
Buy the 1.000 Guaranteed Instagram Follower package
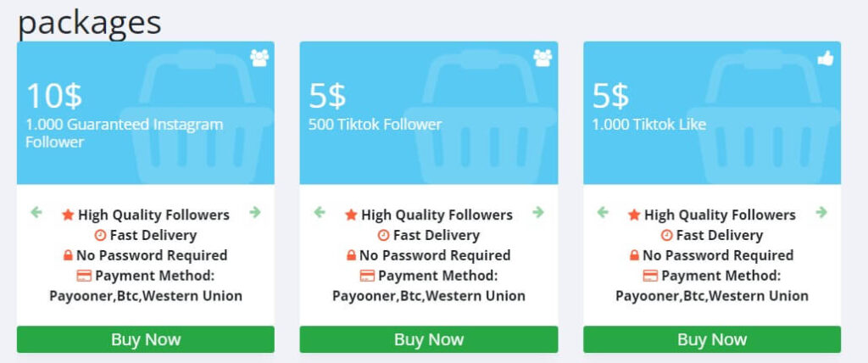click(x=146, y=339)
